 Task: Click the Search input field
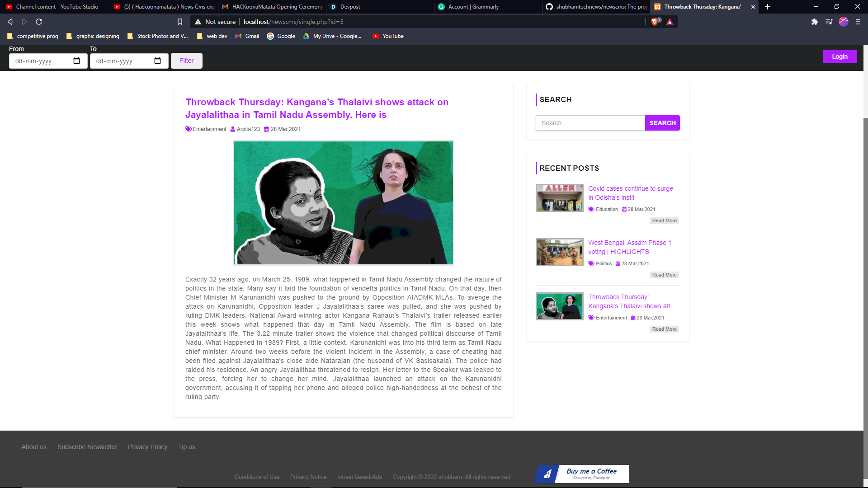click(x=590, y=123)
